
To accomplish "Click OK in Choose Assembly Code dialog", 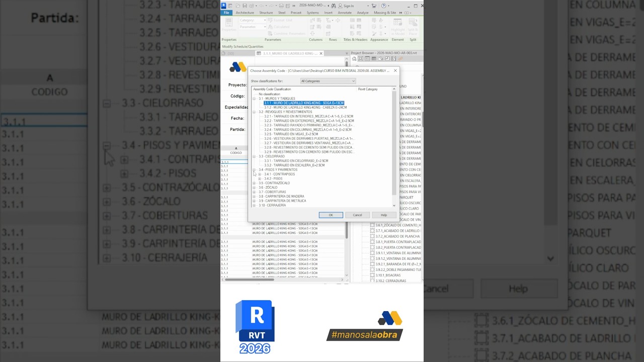I will point(331,215).
